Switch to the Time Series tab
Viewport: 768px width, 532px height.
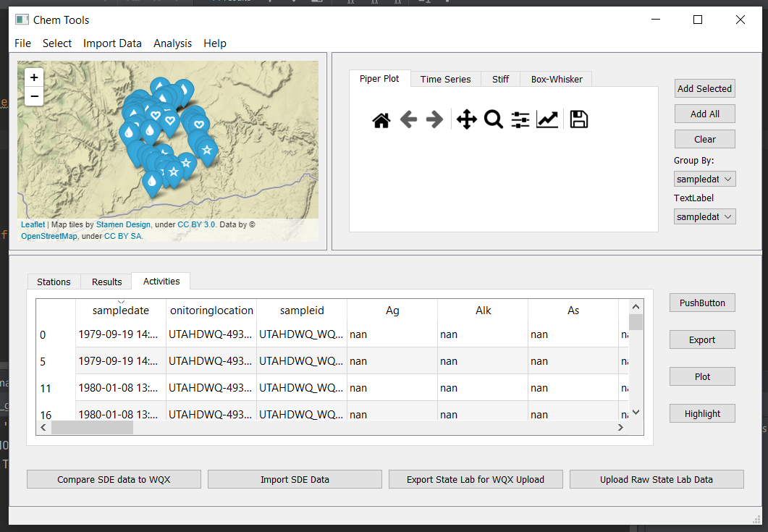point(445,79)
